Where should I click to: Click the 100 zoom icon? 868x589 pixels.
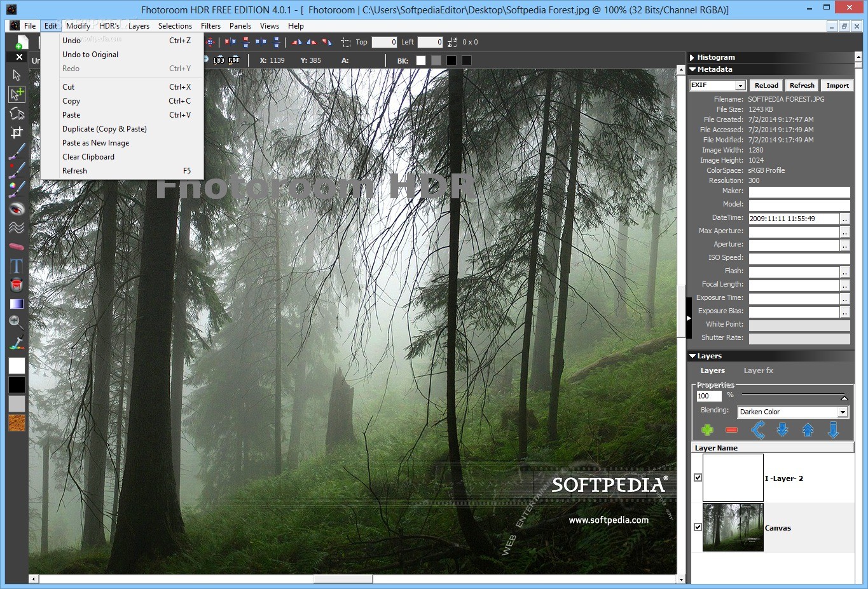(219, 60)
